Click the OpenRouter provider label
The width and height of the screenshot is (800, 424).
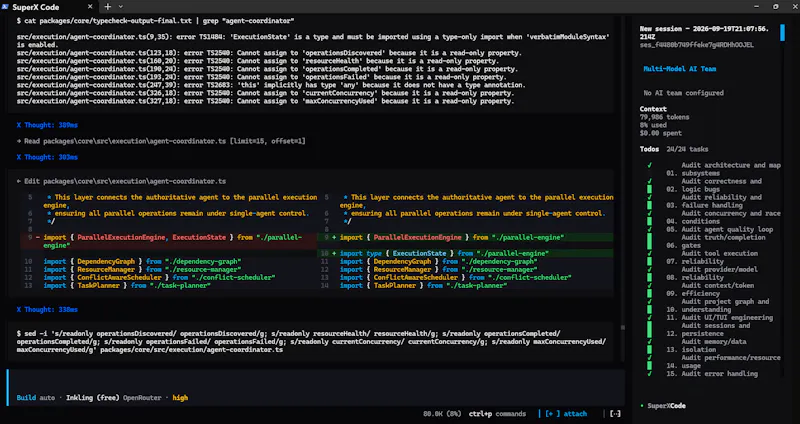(142, 397)
